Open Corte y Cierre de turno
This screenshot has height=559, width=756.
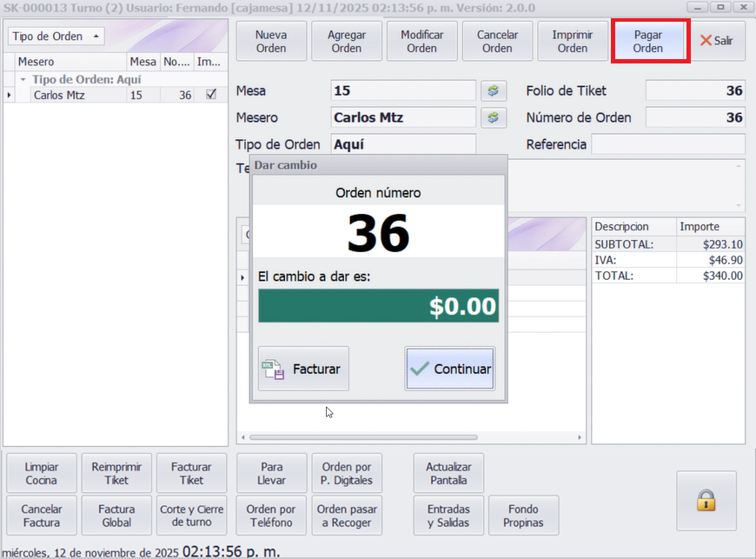pyautogui.click(x=192, y=516)
